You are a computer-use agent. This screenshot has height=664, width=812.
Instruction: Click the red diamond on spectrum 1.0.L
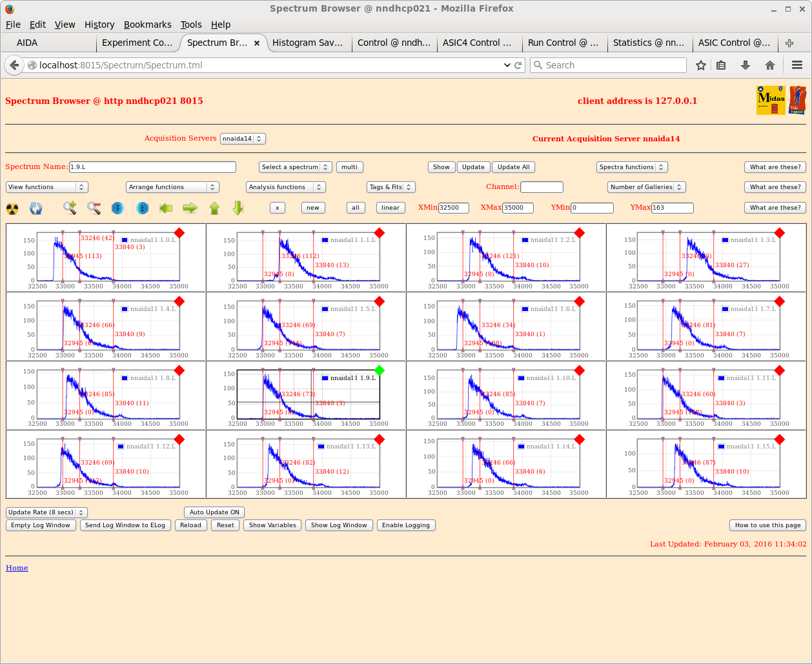pos(179,233)
